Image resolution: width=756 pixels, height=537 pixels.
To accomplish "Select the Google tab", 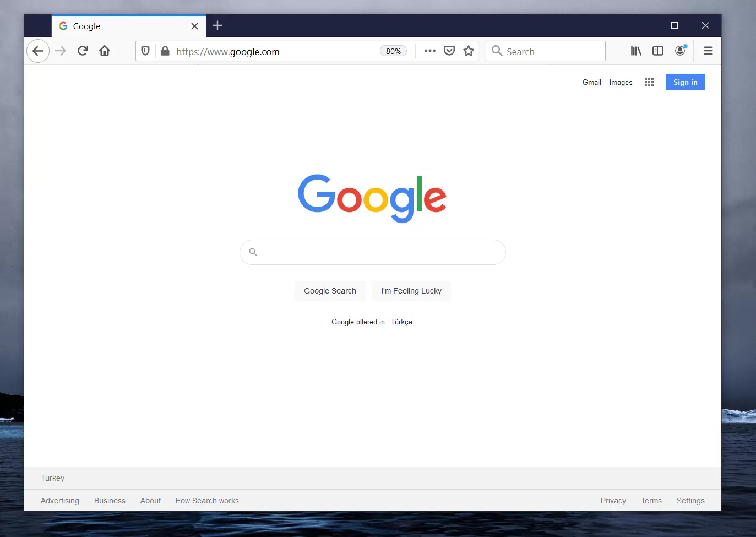I will point(129,26).
